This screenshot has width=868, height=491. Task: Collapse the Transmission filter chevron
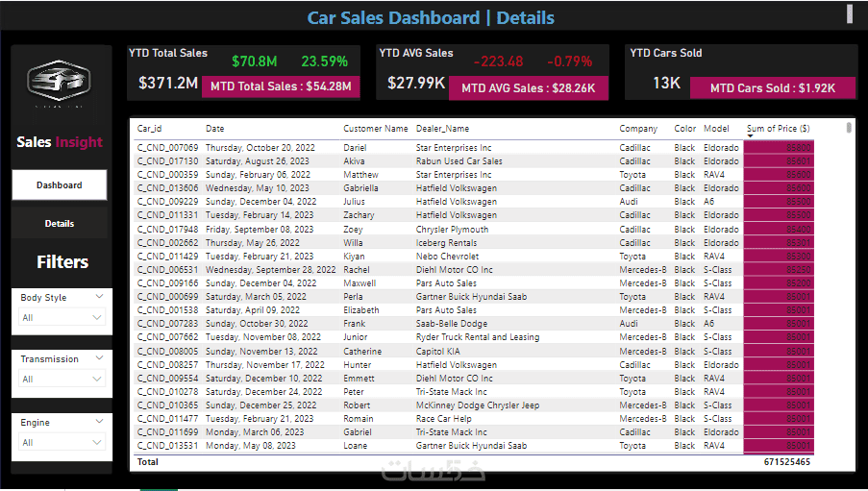point(99,358)
